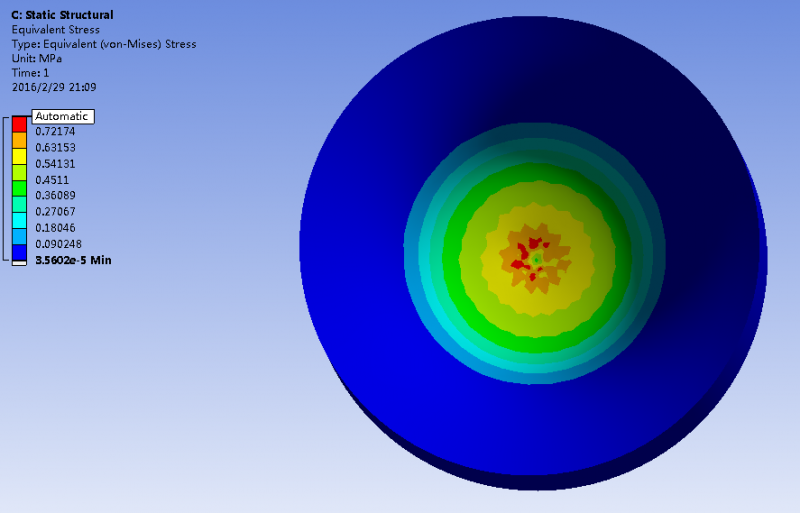Select the Unit: MPa label
800x513 pixels.
(x=37, y=58)
